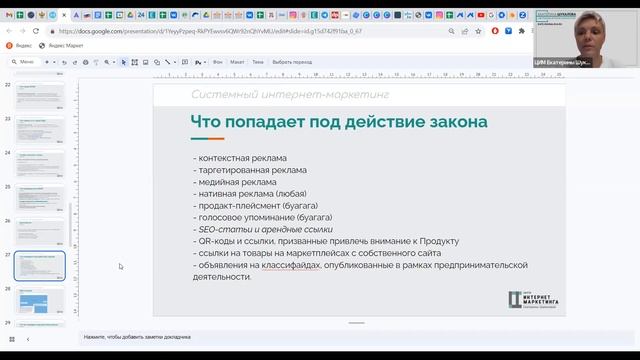Click the line медийная реклама
The width and height of the screenshot is (640, 360).
click(235, 182)
